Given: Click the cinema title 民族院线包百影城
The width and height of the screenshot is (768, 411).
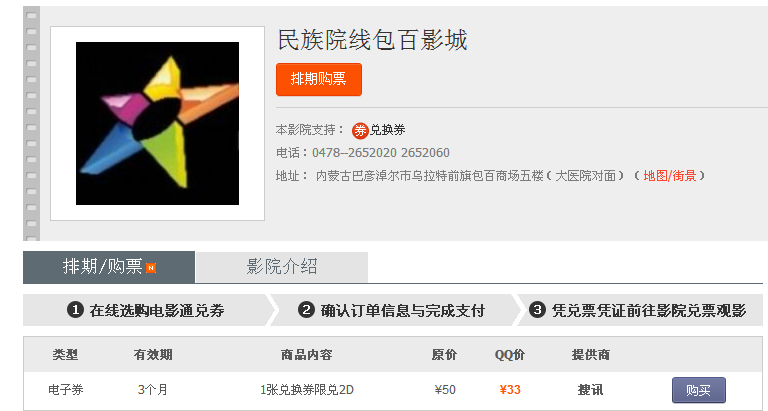Looking at the screenshot, I should [x=372, y=40].
